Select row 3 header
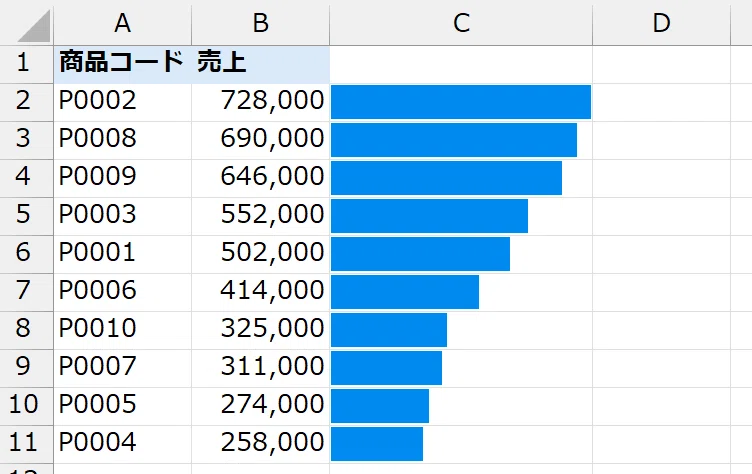The width and height of the screenshot is (752, 474). click(x=26, y=140)
